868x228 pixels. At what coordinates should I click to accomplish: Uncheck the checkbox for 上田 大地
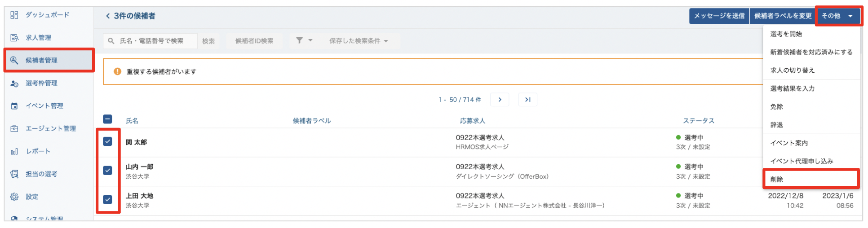(108, 200)
